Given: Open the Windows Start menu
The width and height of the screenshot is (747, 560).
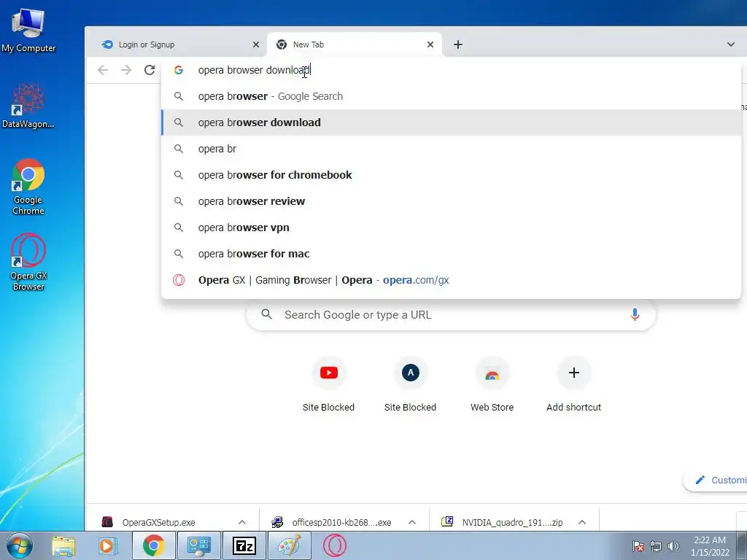Looking at the screenshot, I should coord(19,545).
